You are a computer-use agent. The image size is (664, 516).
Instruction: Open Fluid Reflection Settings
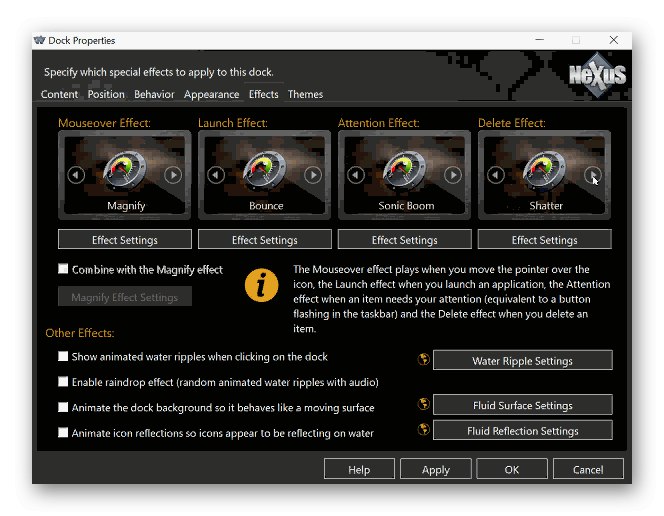(x=523, y=430)
